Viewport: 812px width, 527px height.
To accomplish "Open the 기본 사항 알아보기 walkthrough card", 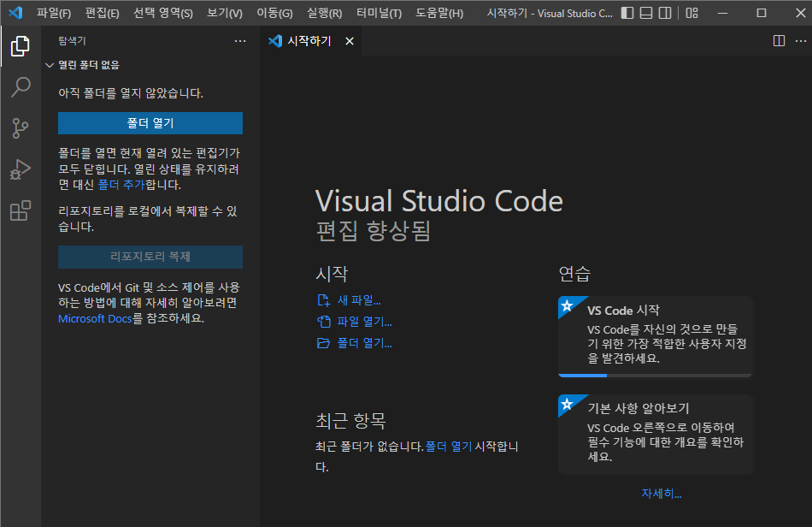I will point(655,435).
